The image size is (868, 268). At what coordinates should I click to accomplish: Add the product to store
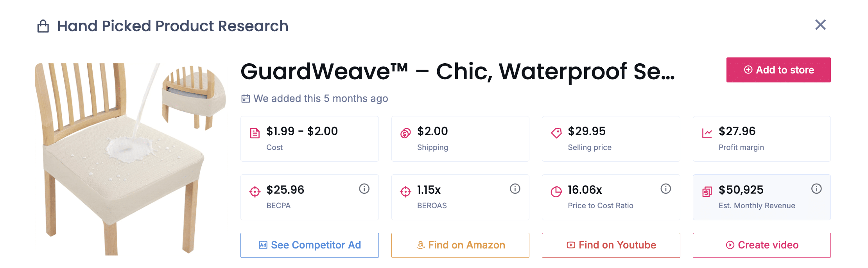coord(778,70)
